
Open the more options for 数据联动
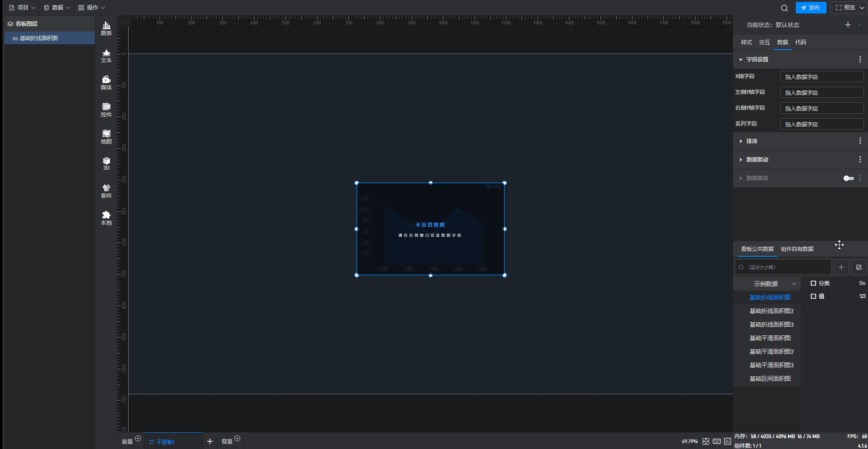click(860, 159)
